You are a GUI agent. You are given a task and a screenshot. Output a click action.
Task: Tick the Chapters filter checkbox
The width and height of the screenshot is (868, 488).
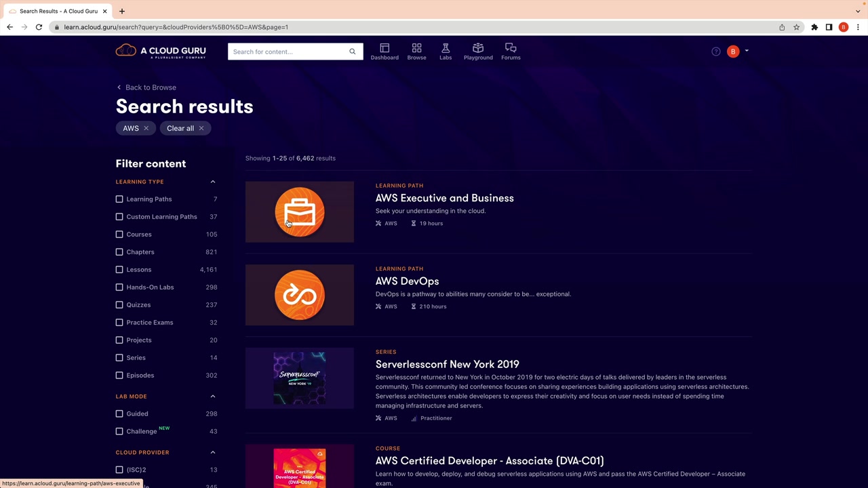coord(119,252)
